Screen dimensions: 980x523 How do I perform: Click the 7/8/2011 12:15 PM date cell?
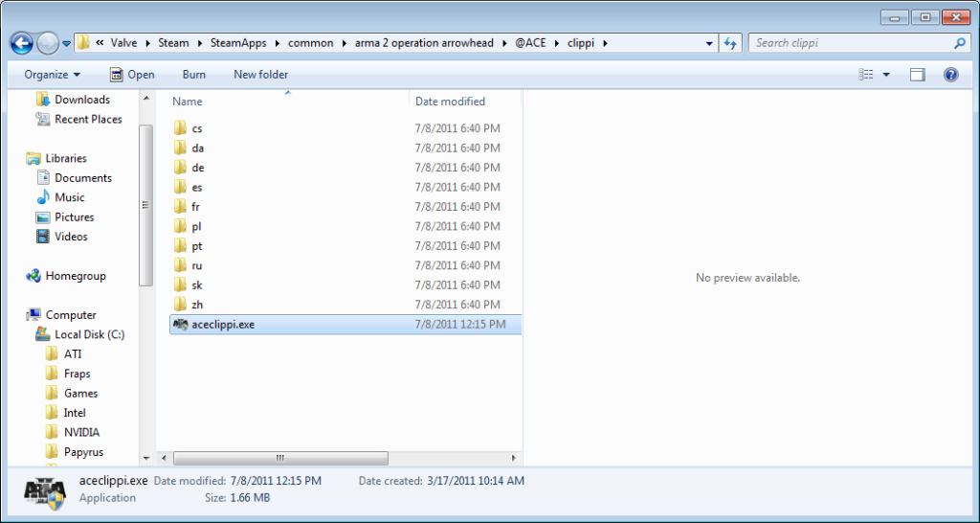click(x=460, y=324)
